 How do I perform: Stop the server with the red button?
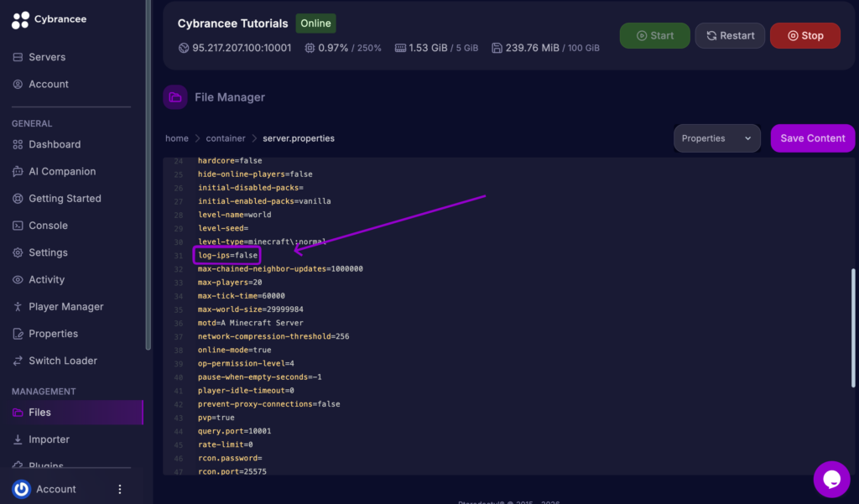pos(804,35)
